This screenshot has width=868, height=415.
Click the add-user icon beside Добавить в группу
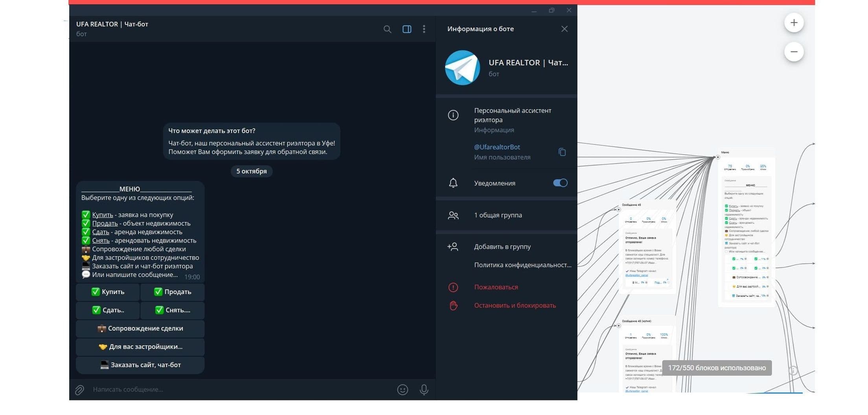click(453, 247)
